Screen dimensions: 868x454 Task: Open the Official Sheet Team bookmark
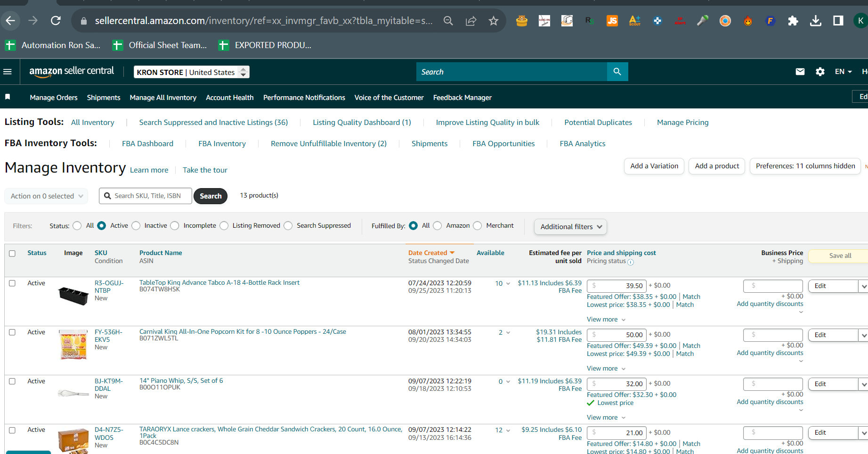(160, 45)
